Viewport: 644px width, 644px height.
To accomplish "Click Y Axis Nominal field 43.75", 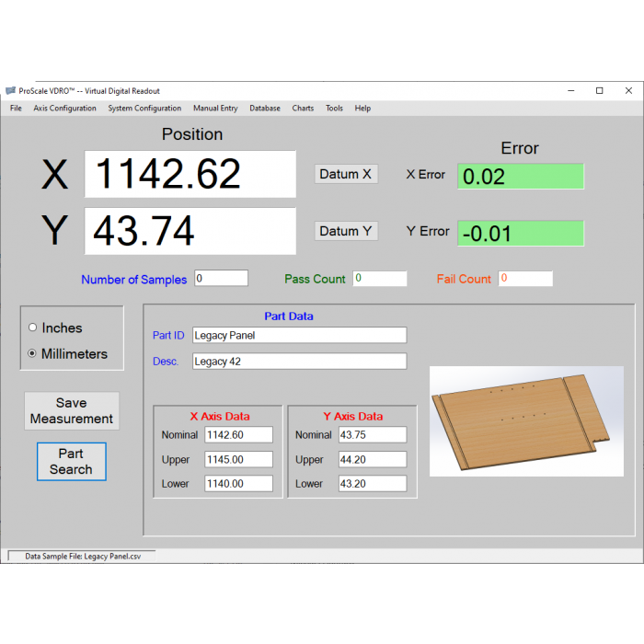I will point(373,434).
